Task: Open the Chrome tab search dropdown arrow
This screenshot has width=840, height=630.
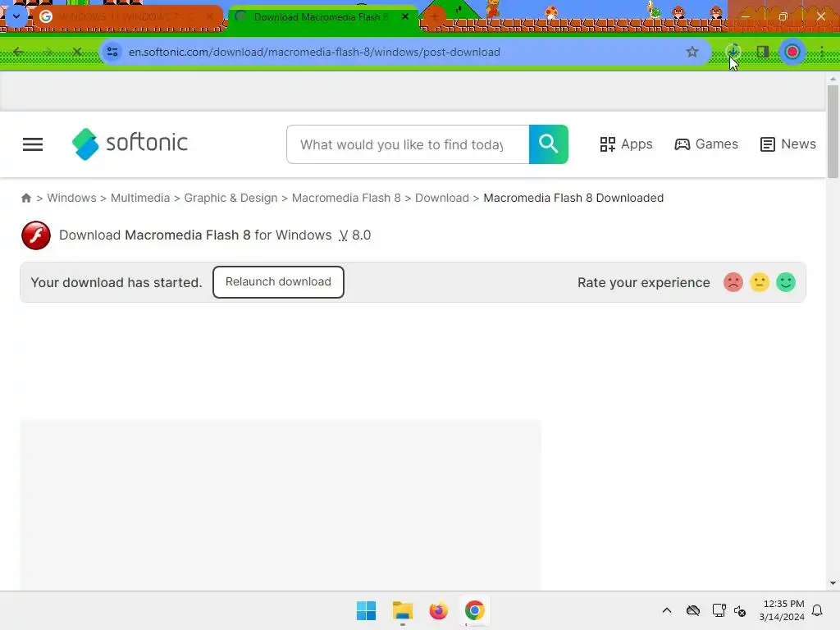Action: pos(16,16)
